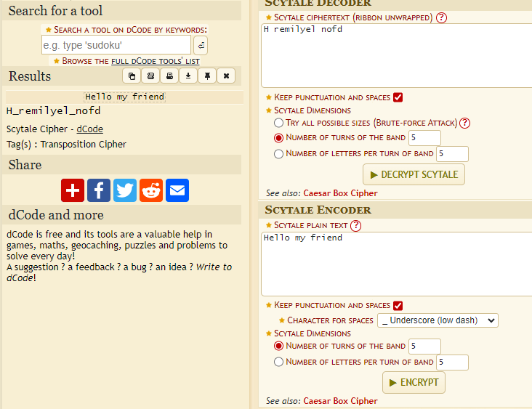The width and height of the screenshot is (532, 409).
Task: Share by email icon
Action: coord(177,190)
